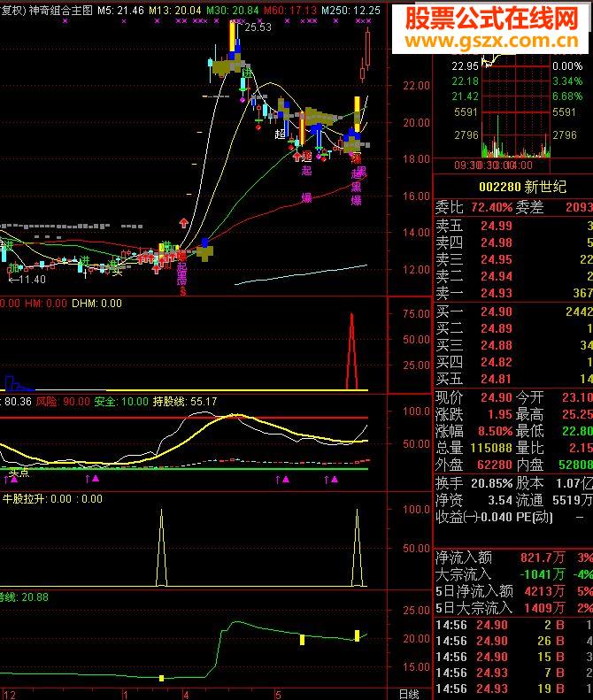
Task: Select the M250: 12.25 label
Action: (351, 11)
